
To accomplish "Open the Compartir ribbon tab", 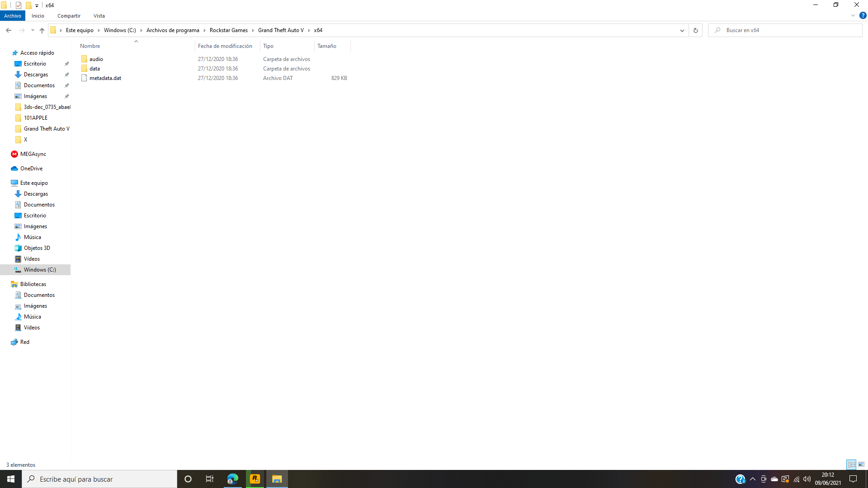I will click(68, 16).
